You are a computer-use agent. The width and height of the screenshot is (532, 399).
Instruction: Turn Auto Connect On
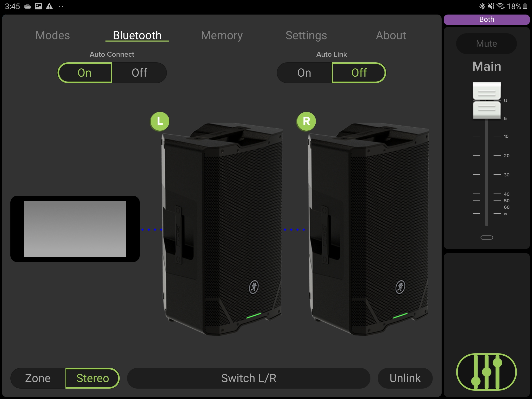[85, 73]
